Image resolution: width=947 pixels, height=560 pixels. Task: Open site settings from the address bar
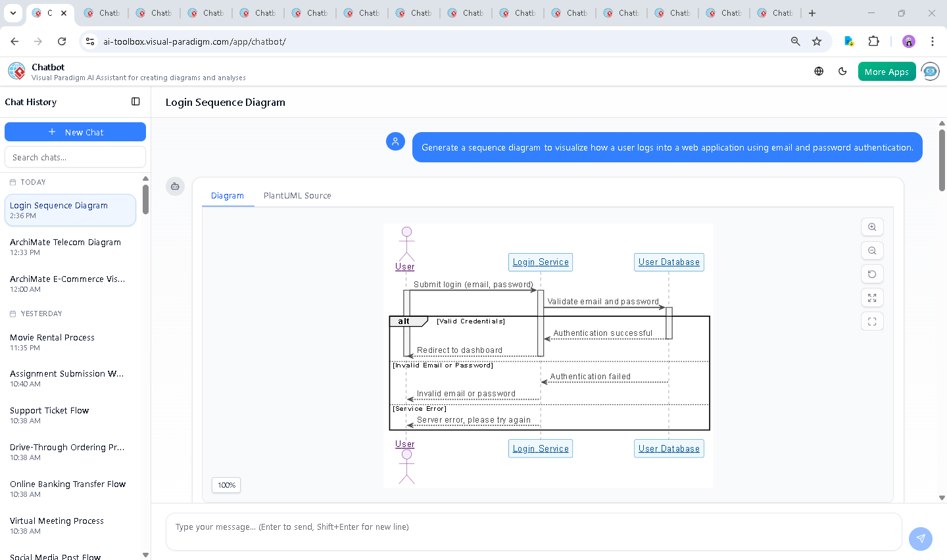pos(89,41)
